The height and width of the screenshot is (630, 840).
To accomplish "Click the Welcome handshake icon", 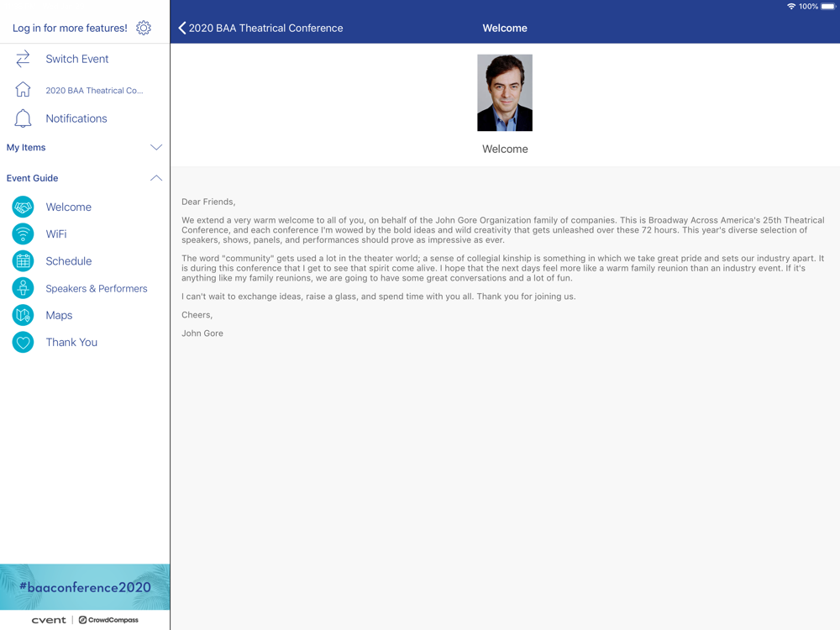I will click(23, 207).
